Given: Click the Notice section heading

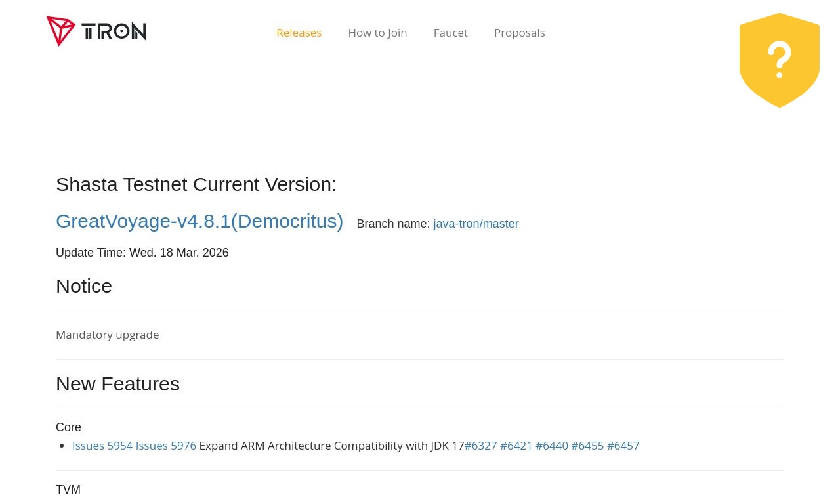Looking at the screenshot, I should click(84, 286).
